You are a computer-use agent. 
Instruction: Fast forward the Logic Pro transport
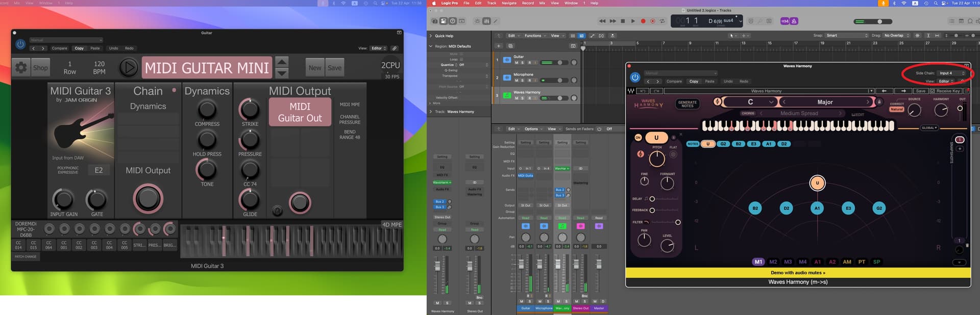coord(612,21)
